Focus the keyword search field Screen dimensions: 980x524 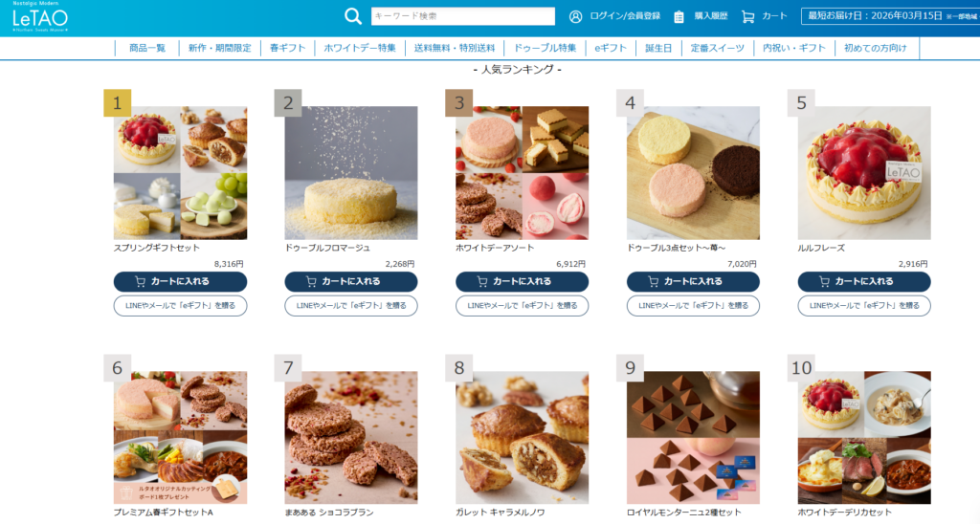coord(463,16)
